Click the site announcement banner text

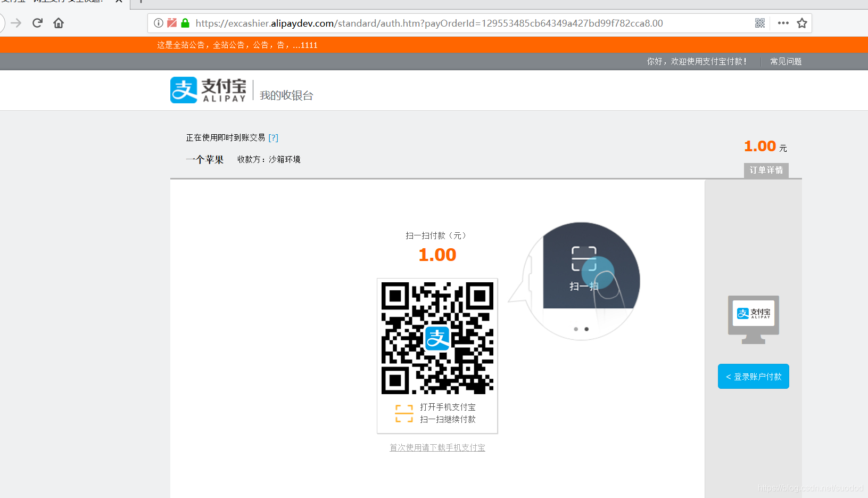[x=237, y=45]
